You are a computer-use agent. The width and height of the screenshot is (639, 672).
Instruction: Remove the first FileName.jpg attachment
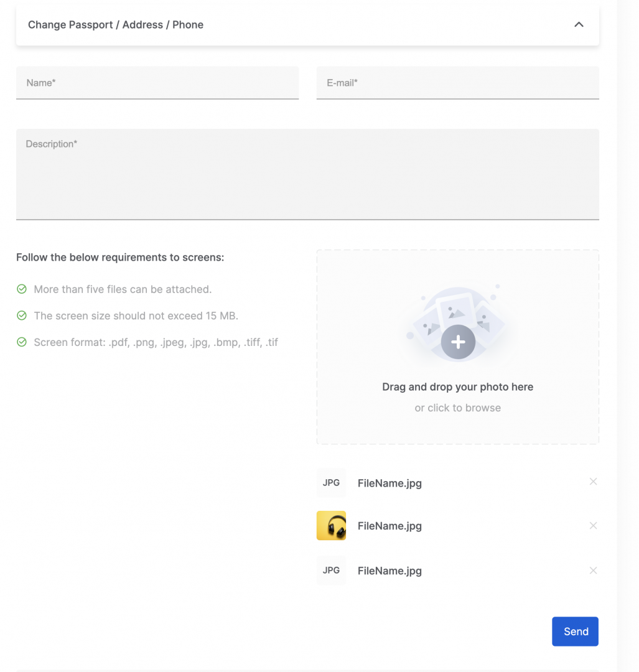pos(593,482)
